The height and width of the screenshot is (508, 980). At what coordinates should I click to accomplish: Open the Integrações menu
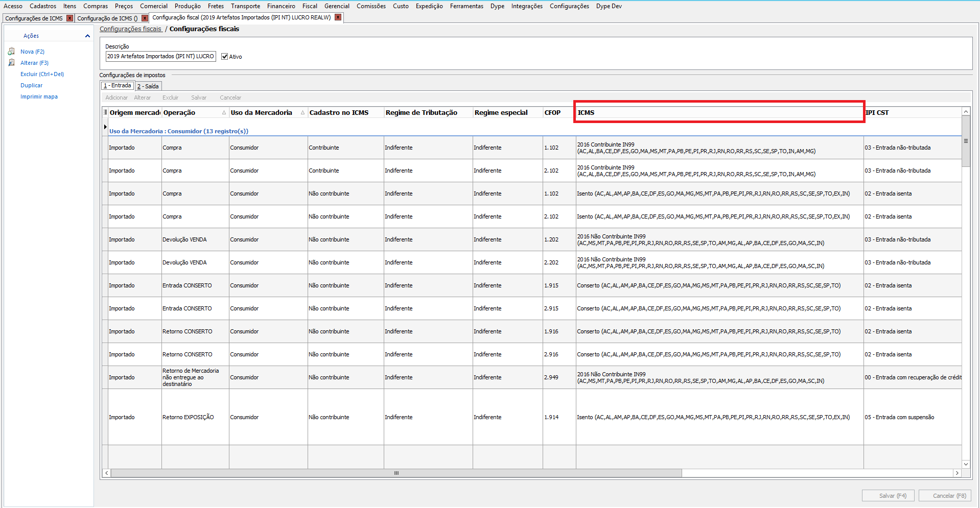(x=527, y=6)
